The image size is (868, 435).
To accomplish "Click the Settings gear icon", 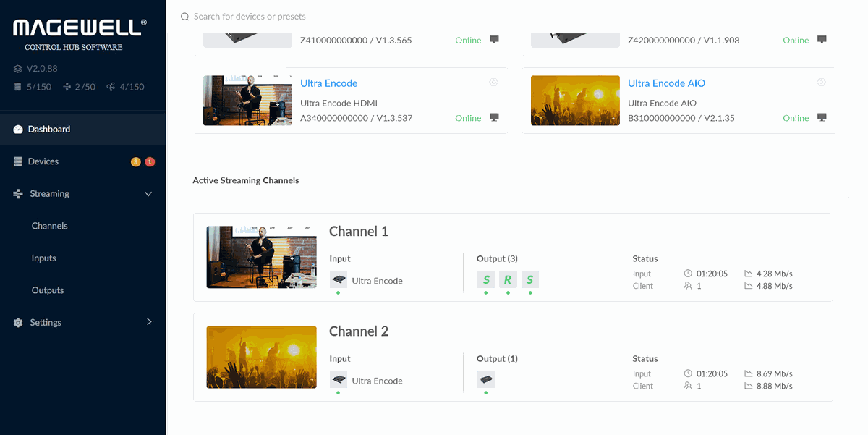I will (18, 323).
